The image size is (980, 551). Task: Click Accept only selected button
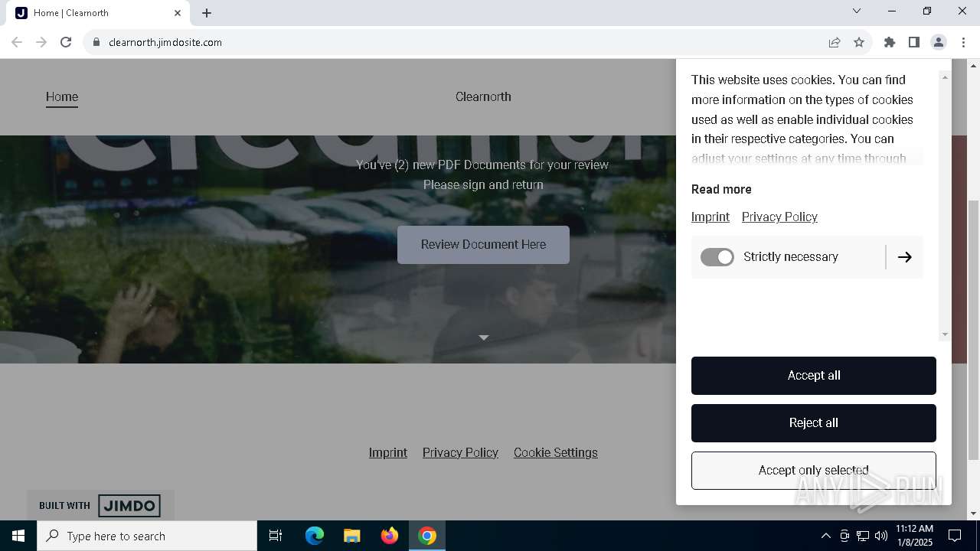click(814, 471)
